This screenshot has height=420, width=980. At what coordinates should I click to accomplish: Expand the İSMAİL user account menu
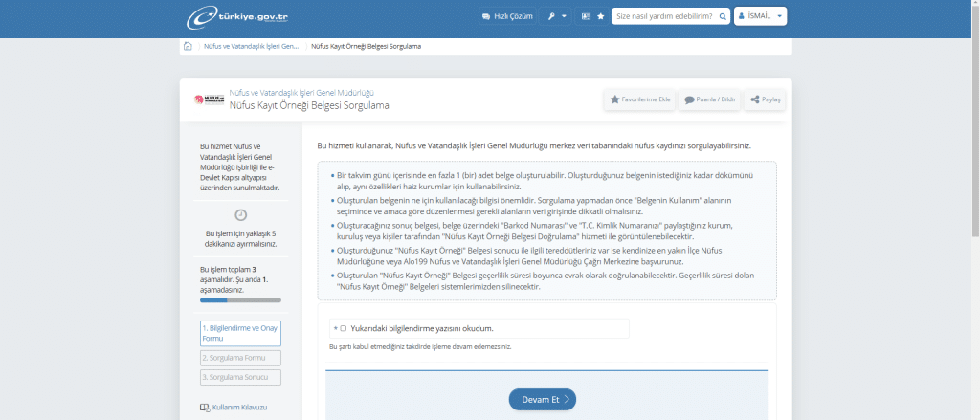(x=761, y=16)
